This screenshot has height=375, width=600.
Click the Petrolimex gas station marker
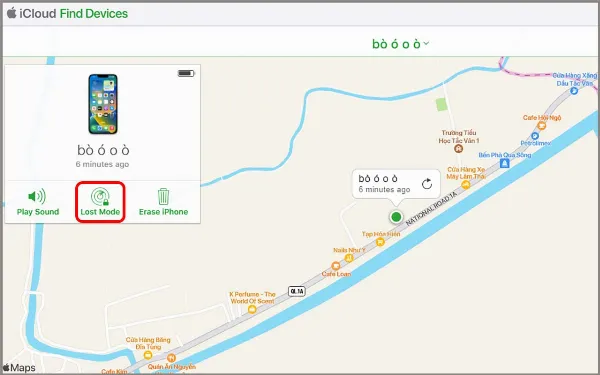[x=535, y=136]
